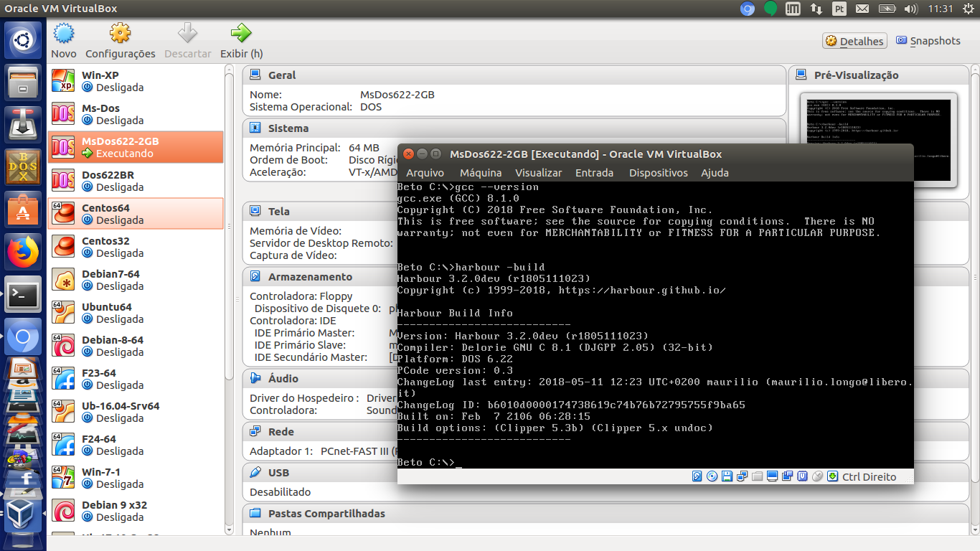This screenshot has height=551, width=980.
Task: Click the CPU chip status bar icon
Action: point(803,476)
